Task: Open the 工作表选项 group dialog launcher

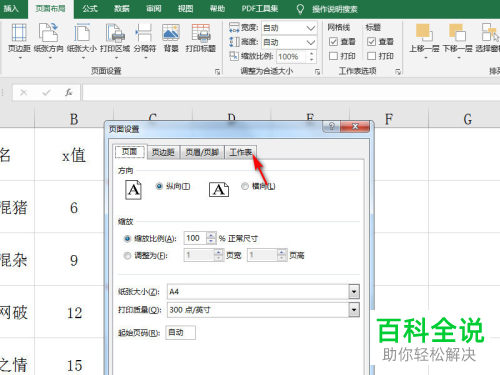Action: pos(397,71)
